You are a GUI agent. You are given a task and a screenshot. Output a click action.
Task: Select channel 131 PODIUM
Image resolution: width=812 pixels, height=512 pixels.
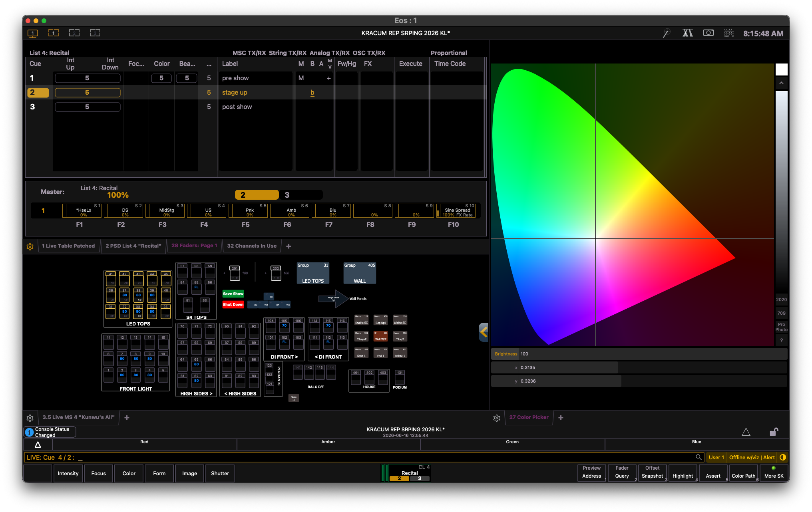point(400,377)
